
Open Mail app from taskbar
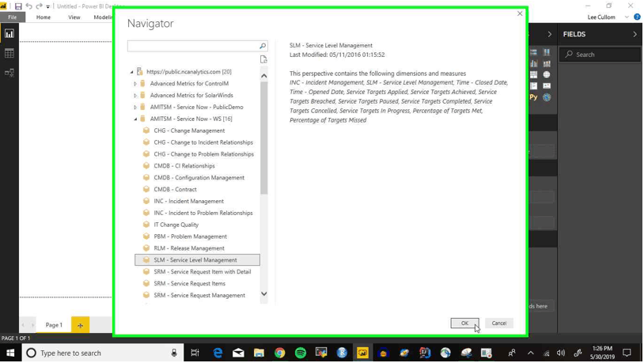click(238, 354)
